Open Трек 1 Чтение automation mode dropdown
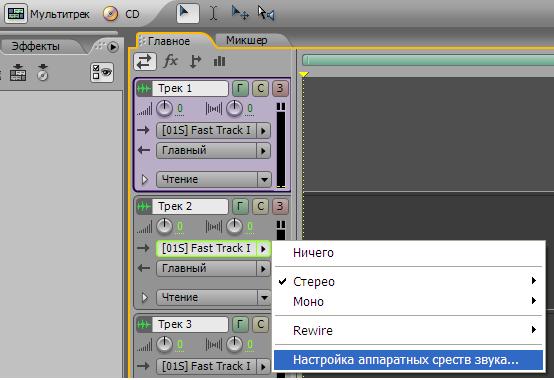The image size is (554, 380). (213, 179)
